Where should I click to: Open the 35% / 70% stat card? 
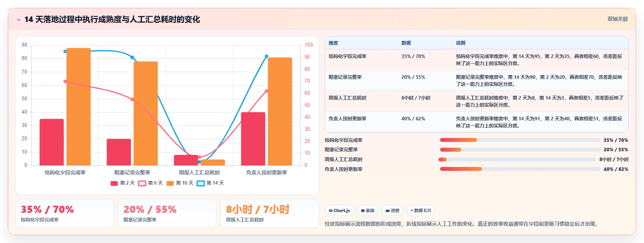65,213
